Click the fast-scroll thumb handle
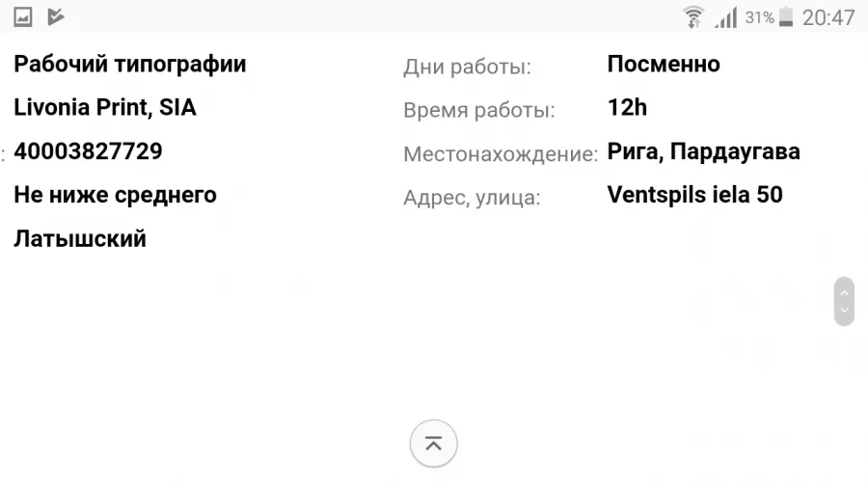The height and width of the screenshot is (488, 868). [844, 302]
